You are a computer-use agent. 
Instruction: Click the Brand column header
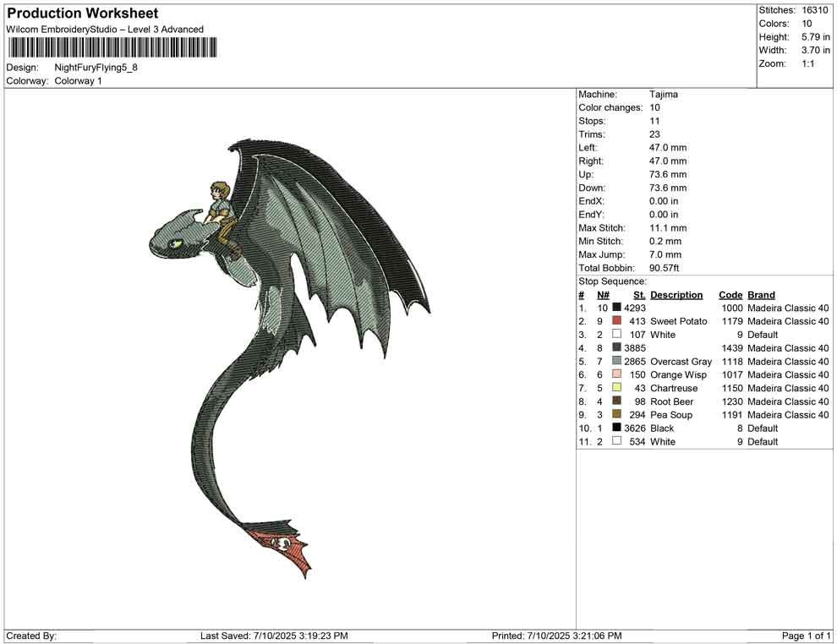tap(761, 295)
